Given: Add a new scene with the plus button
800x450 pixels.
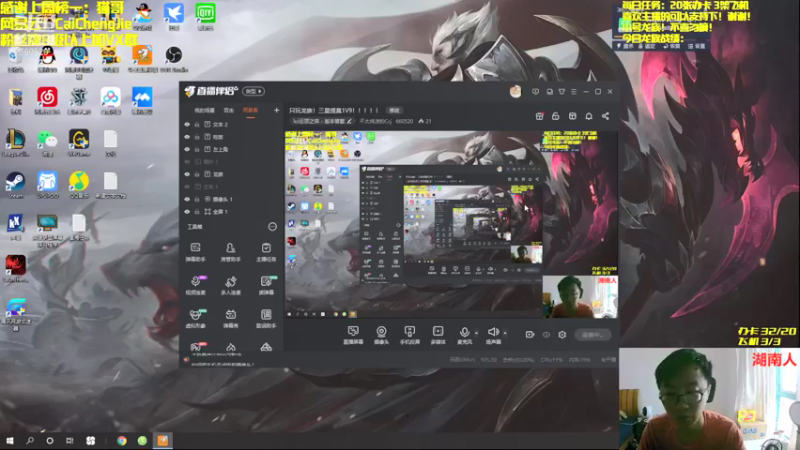Looking at the screenshot, I should click(277, 110).
